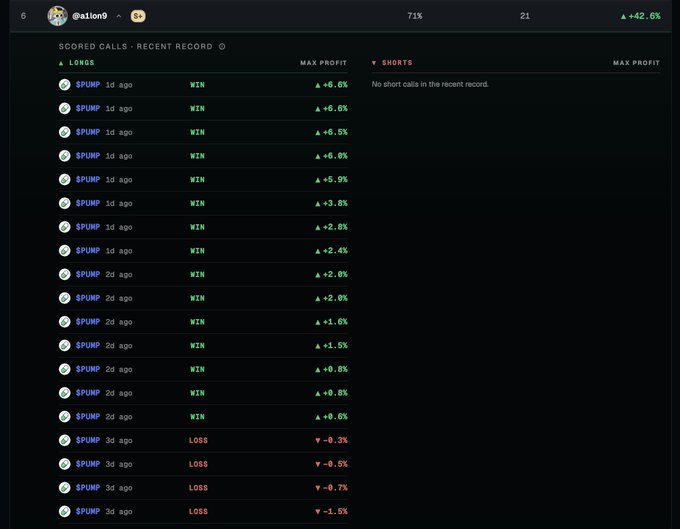Click the +5.9% max profit value
The width and height of the screenshot is (680, 529).
click(x=331, y=179)
